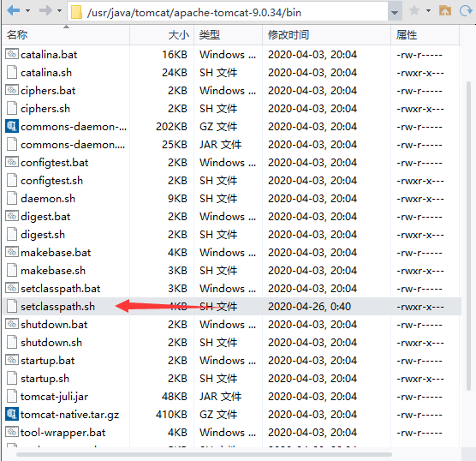The width and height of the screenshot is (476, 461).
Task: Click the 2020-04-26, 0:40 modified time cell
Action: click(x=309, y=306)
